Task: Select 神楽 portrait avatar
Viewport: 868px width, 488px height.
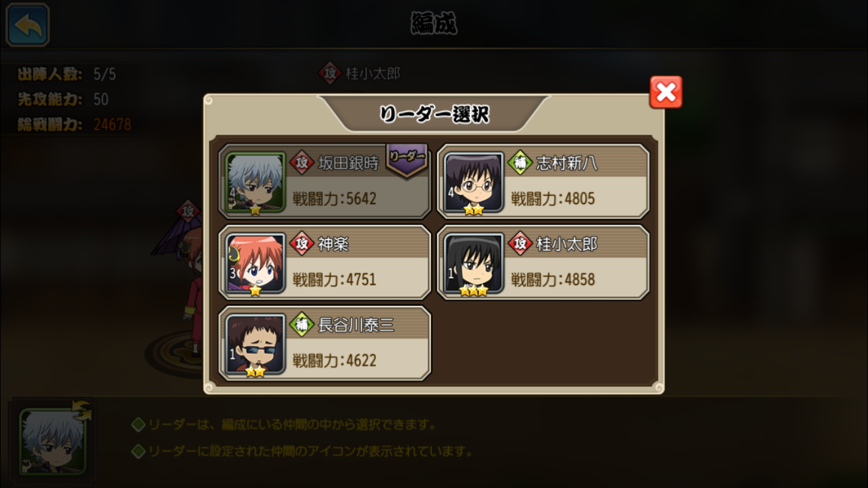Action: [x=256, y=264]
